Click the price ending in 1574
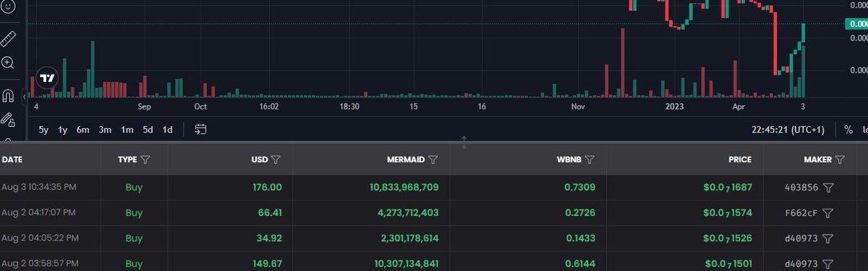The height and width of the screenshot is (271, 868). coord(728,213)
